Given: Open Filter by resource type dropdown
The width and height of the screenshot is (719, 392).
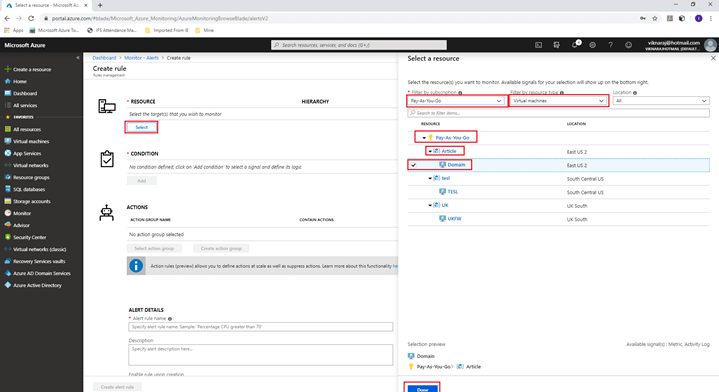Looking at the screenshot, I should click(558, 101).
